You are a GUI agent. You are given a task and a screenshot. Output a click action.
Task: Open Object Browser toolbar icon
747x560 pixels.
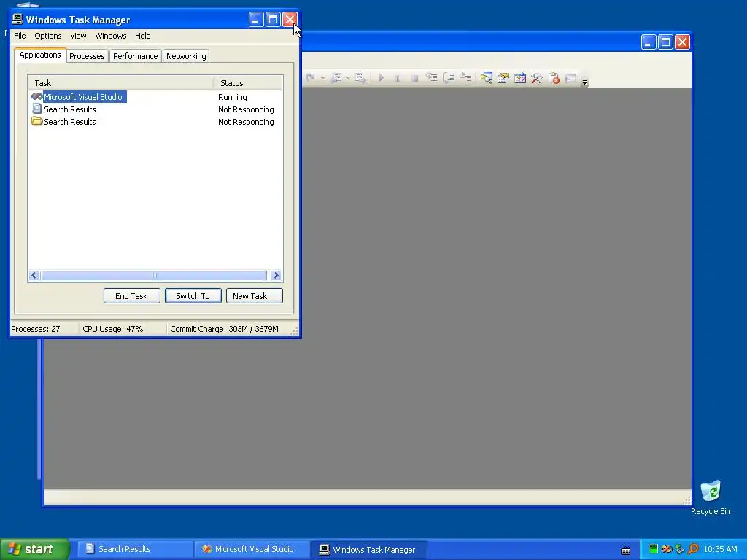tap(519, 77)
